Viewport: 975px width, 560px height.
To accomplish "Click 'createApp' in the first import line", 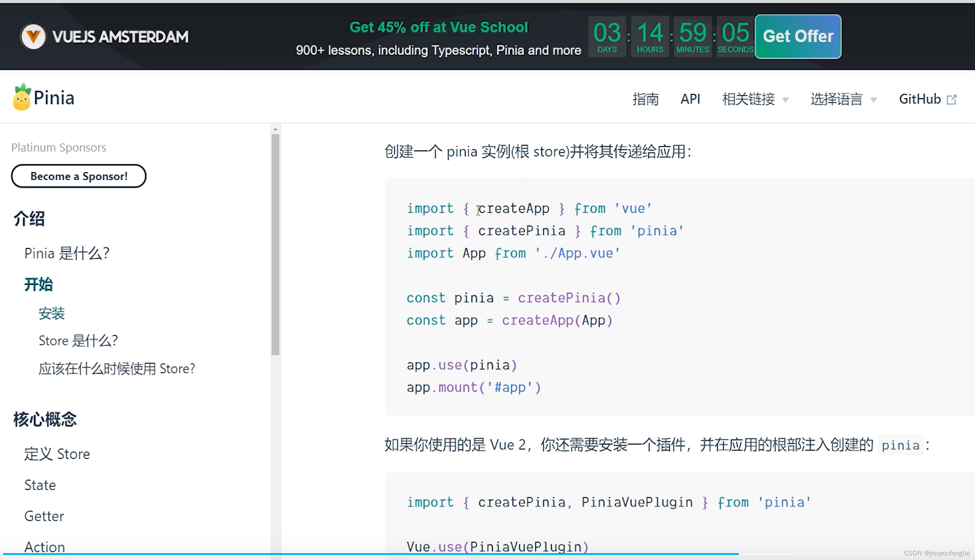I will tap(514, 209).
